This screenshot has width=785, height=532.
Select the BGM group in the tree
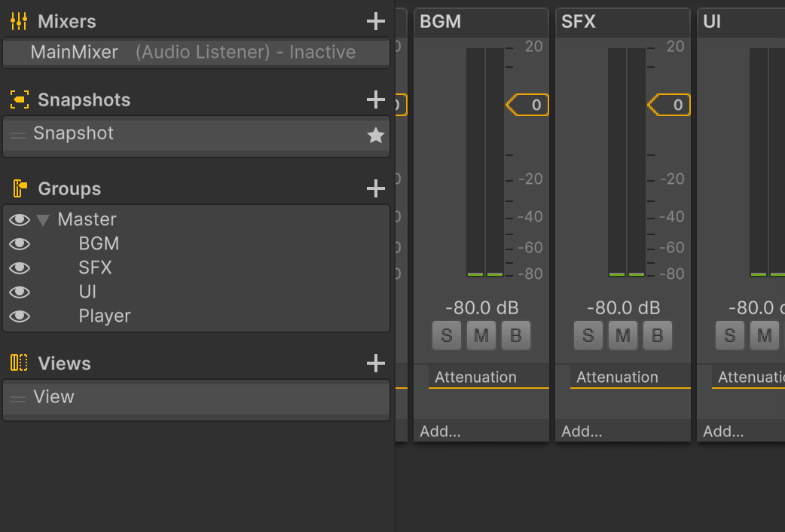[99, 243]
